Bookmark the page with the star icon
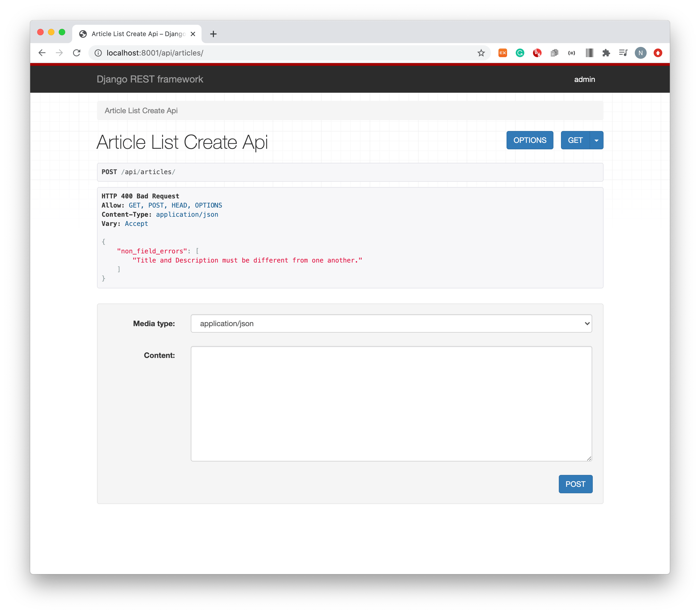The image size is (700, 614). 481,53
